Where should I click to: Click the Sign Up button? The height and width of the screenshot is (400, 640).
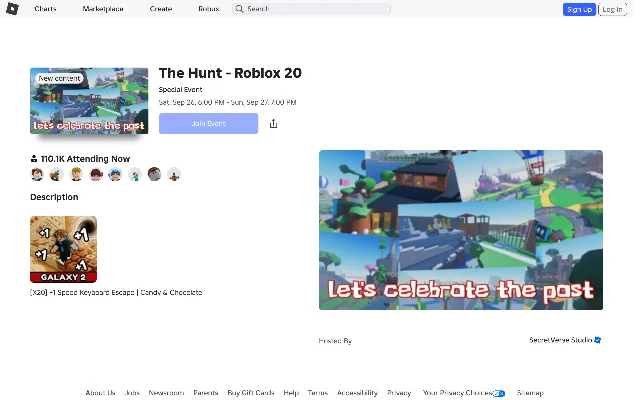[x=579, y=9]
